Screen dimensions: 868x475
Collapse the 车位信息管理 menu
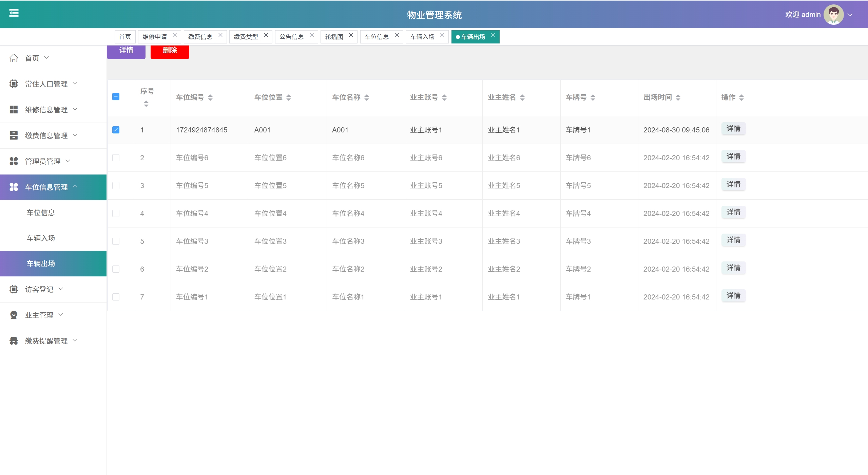[46, 187]
